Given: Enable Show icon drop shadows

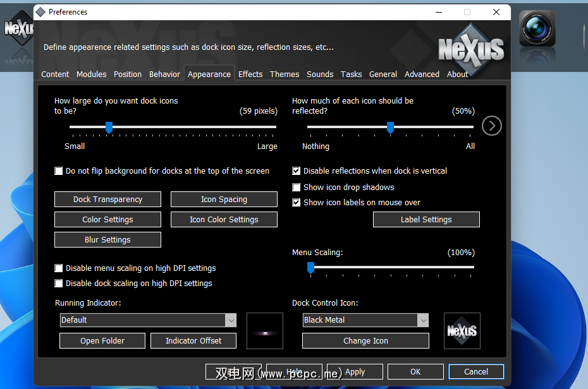Looking at the screenshot, I should (x=297, y=187).
